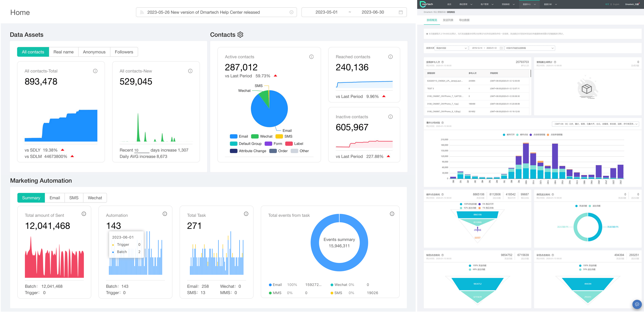Open 时段内开始的全部旅程 dropdown
Image resolution: width=644 pixels, height=312 pixels.
click(530, 48)
